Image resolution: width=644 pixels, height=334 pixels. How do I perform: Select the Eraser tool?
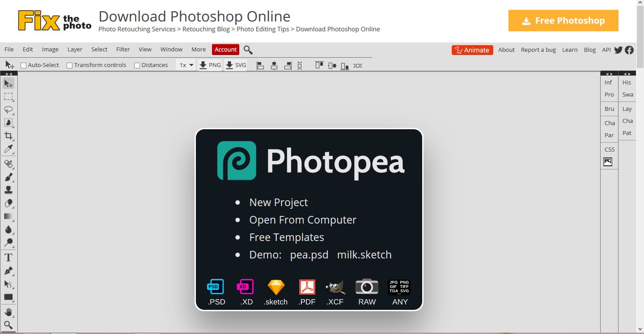[8, 203]
